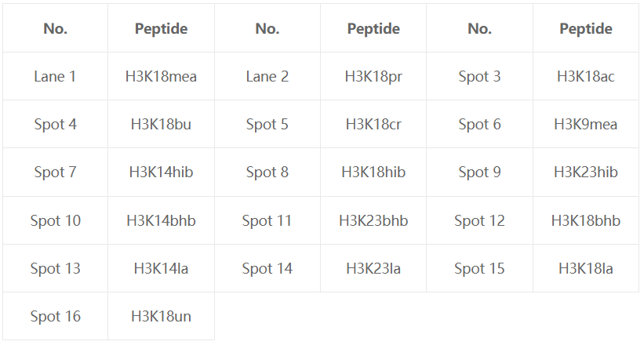This screenshot has width=644, height=345.
Task: Select the H3K18cr cell
Action: pos(373,124)
